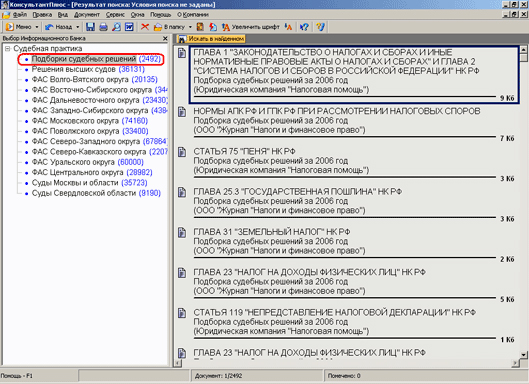Click document icon beside ГЛАВА 31 entry
Screen dimensions: 529x384
[x=182, y=232]
